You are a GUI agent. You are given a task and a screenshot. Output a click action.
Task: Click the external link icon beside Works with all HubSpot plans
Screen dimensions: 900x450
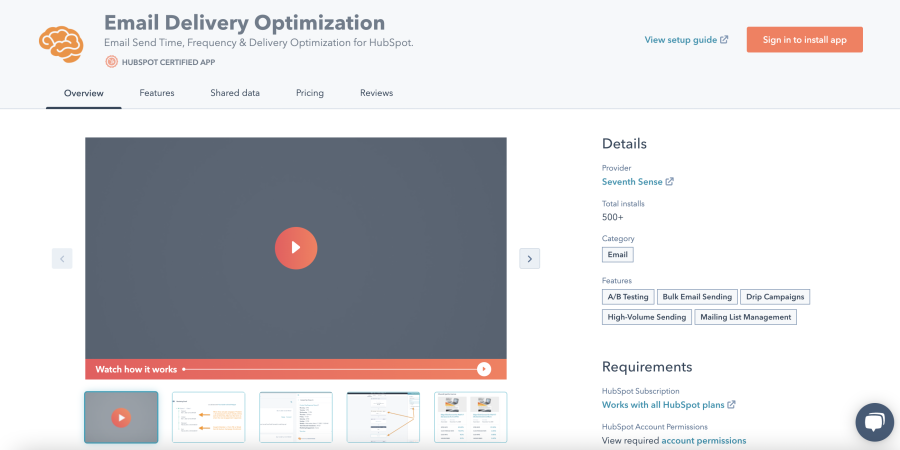731,405
